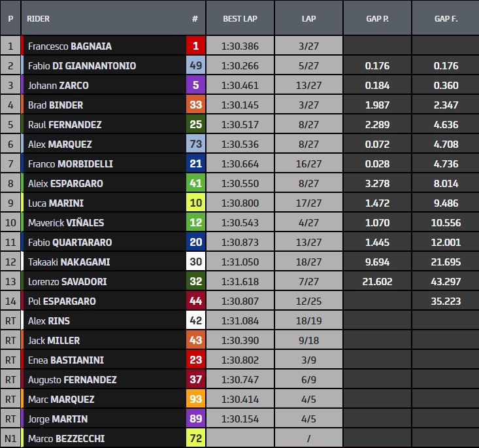Click the light blue number 49 badge

pos(195,65)
